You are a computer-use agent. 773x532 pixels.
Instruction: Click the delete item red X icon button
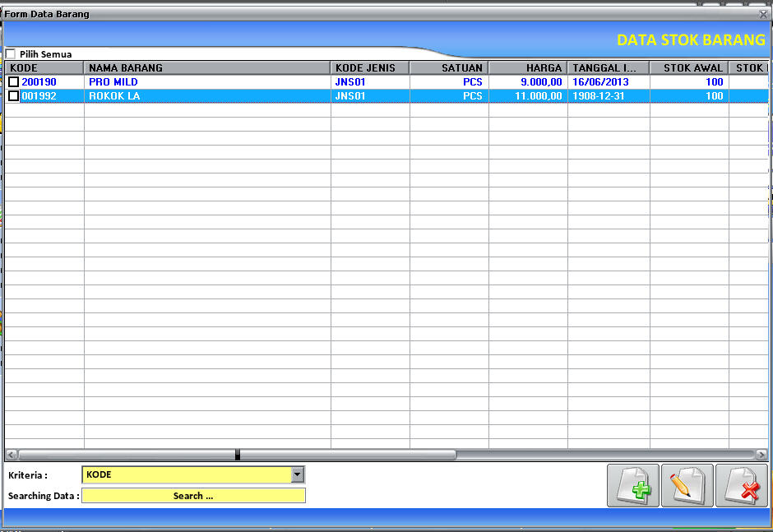[742, 485]
